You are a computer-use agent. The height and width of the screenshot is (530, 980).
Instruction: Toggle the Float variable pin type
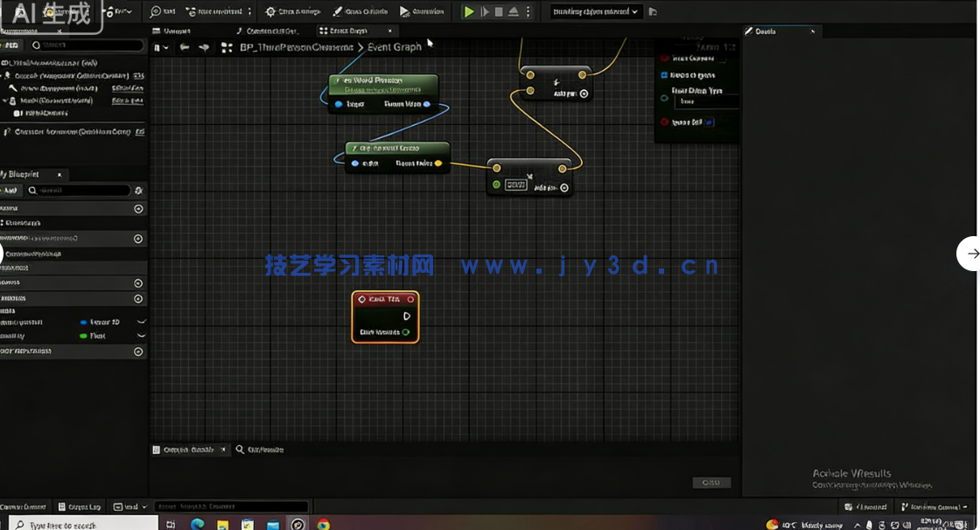84,335
